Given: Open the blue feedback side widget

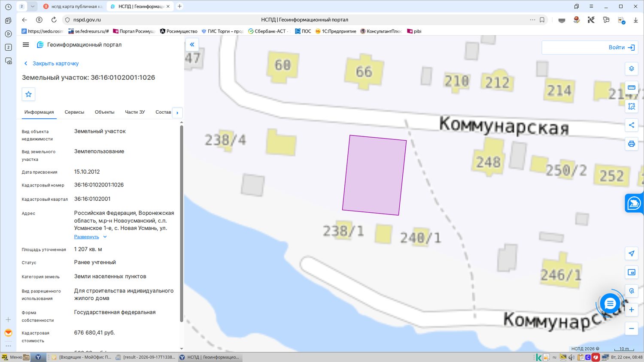Looking at the screenshot, I should pos(634,203).
